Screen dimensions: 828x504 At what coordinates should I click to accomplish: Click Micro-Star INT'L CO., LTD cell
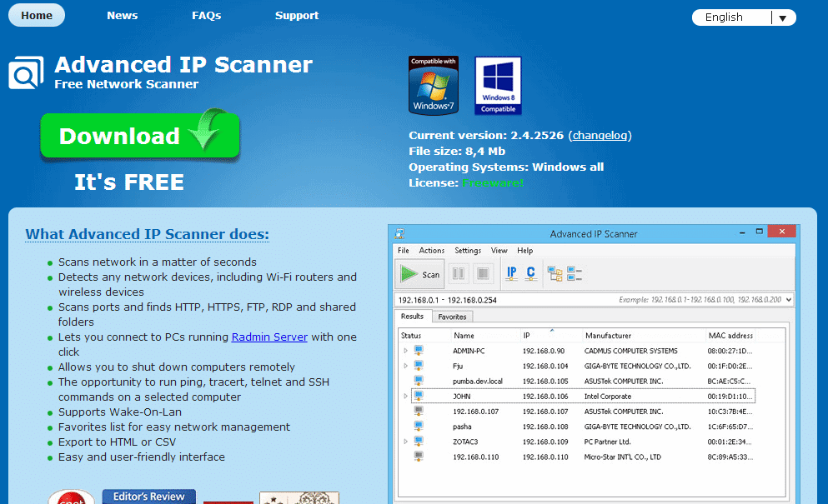(x=622, y=457)
